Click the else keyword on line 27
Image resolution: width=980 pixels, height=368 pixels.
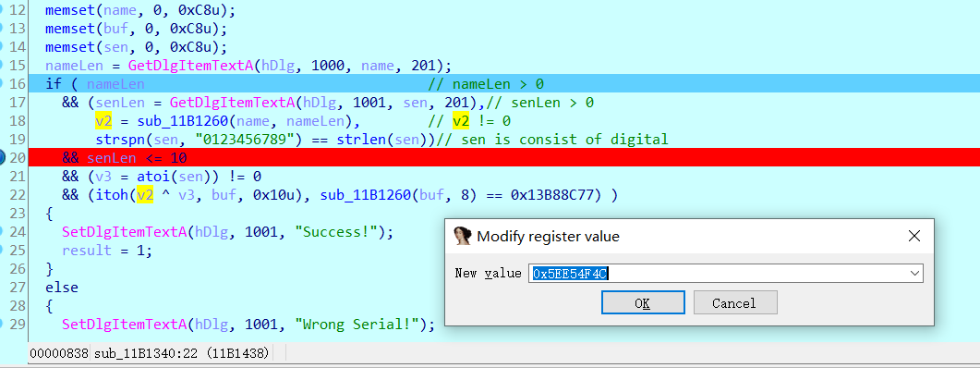(x=62, y=288)
